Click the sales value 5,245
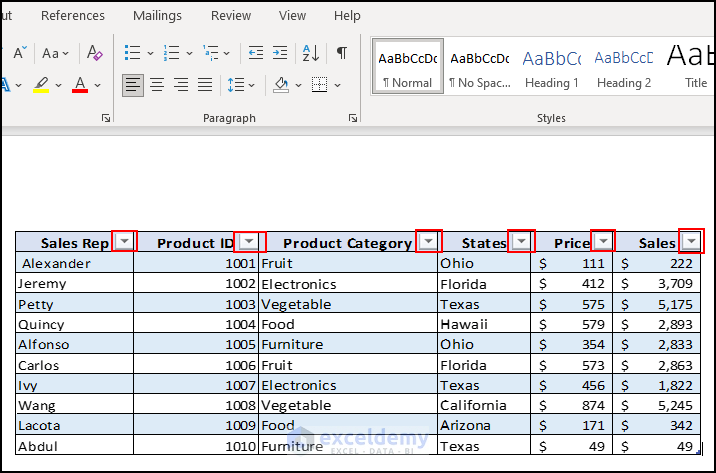The width and height of the screenshot is (716, 473). click(656, 405)
